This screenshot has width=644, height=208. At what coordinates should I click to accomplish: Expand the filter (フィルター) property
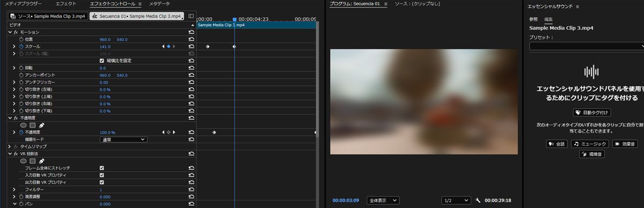(14, 189)
